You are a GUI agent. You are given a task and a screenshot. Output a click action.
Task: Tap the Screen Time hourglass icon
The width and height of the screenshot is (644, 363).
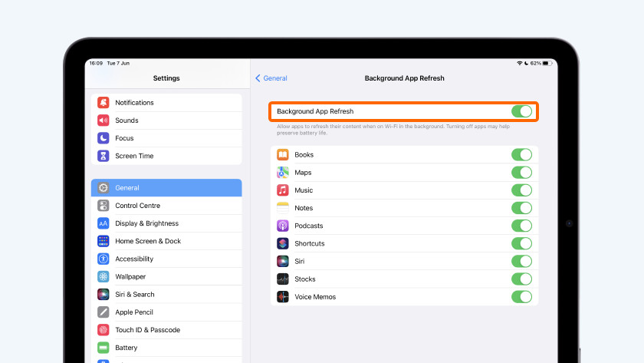click(x=103, y=156)
